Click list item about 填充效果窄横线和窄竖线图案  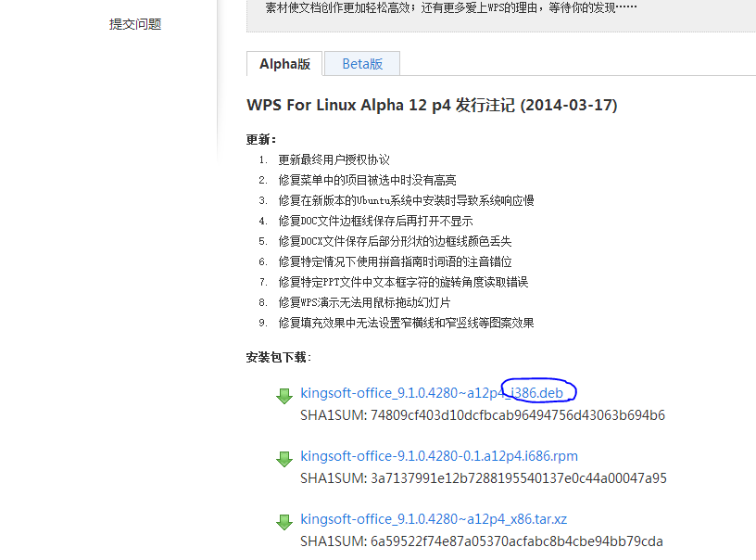click(x=406, y=323)
